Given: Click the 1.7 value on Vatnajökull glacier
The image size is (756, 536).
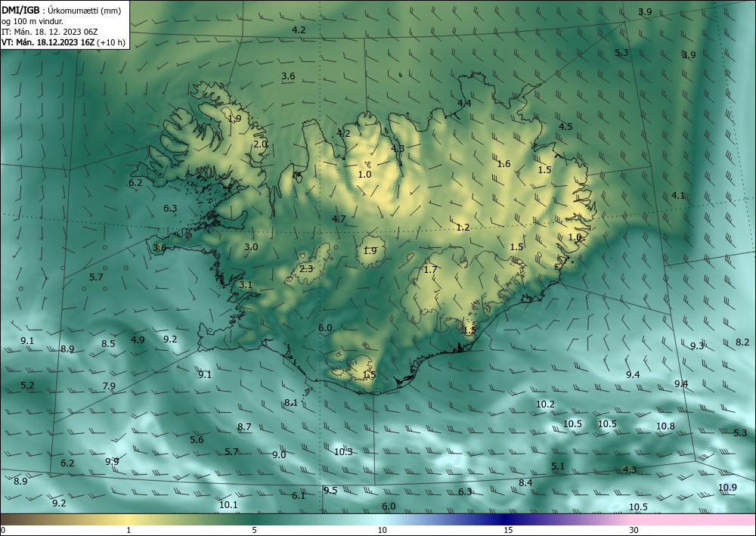Looking at the screenshot, I should click(430, 269).
